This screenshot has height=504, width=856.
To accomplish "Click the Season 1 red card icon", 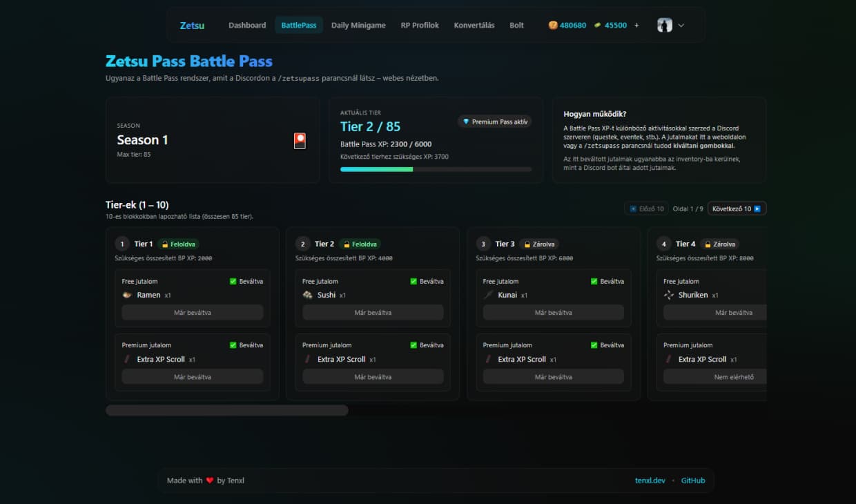I will pyautogui.click(x=299, y=141).
